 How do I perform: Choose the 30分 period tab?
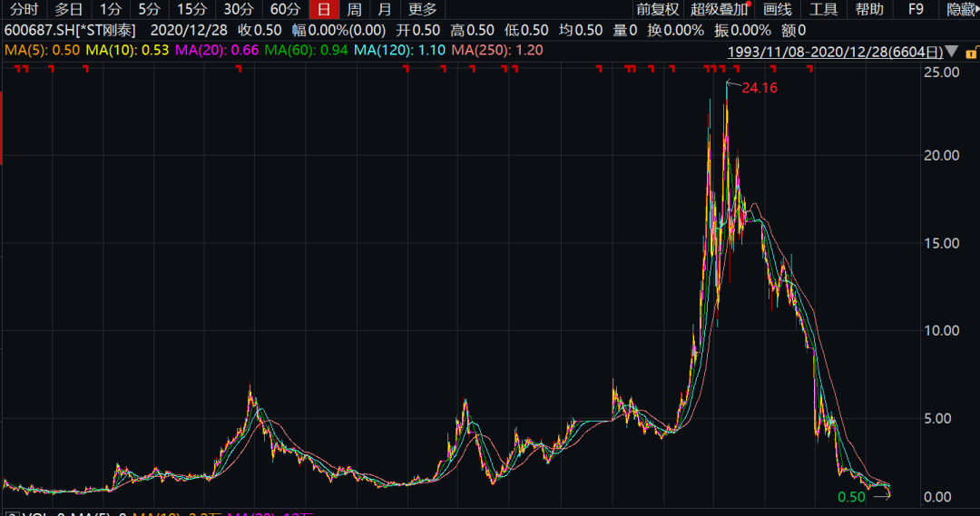[238, 9]
